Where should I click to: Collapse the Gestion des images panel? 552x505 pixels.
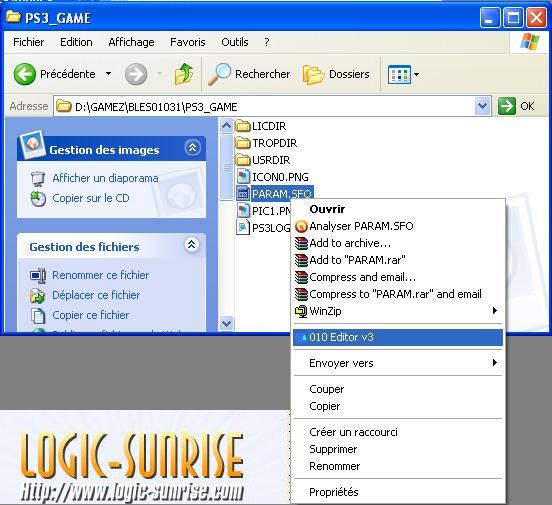click(x=193, y=148)
